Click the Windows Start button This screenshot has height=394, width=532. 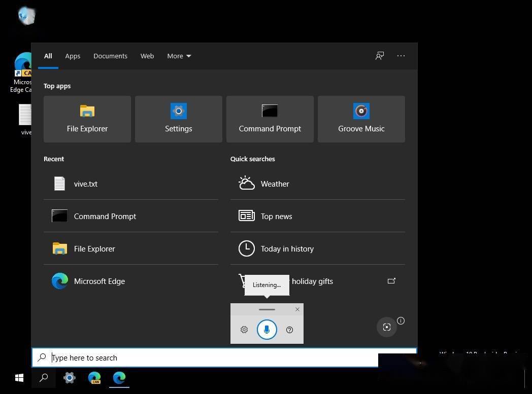tap(19, 378)
